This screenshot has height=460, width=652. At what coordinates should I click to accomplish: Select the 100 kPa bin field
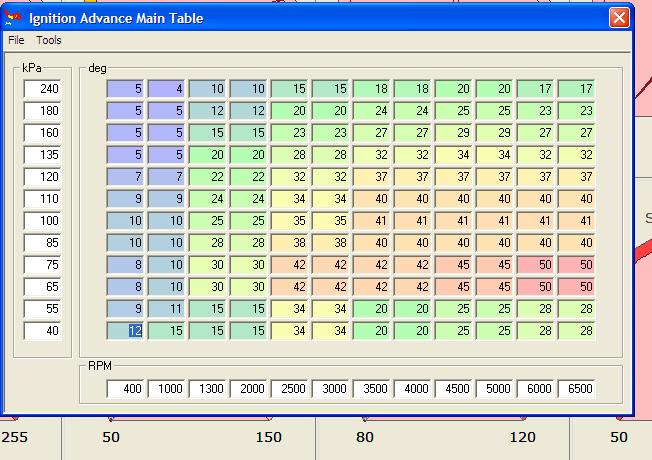pyautogui.click(x=42, y=221)
